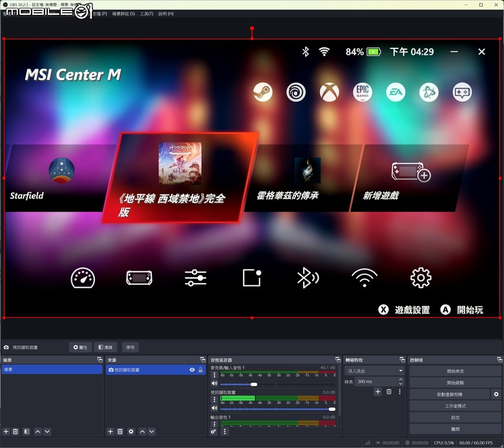504x448 pixels.
Task: Mute 麥克風/輸入音效 1 speaker icon
Action: pos(215,383)
